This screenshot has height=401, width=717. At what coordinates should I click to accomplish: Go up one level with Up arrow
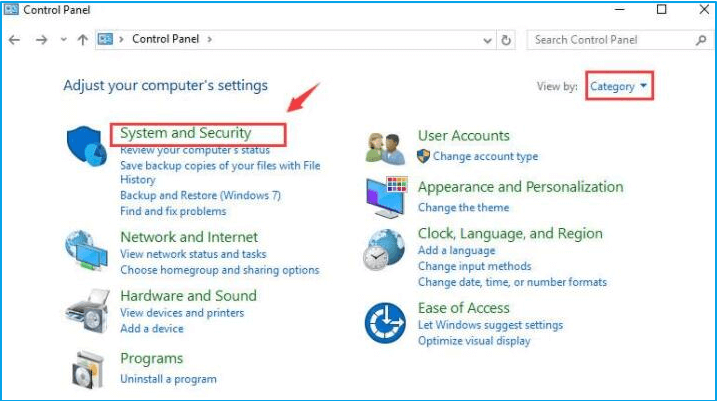pos(82,40)
